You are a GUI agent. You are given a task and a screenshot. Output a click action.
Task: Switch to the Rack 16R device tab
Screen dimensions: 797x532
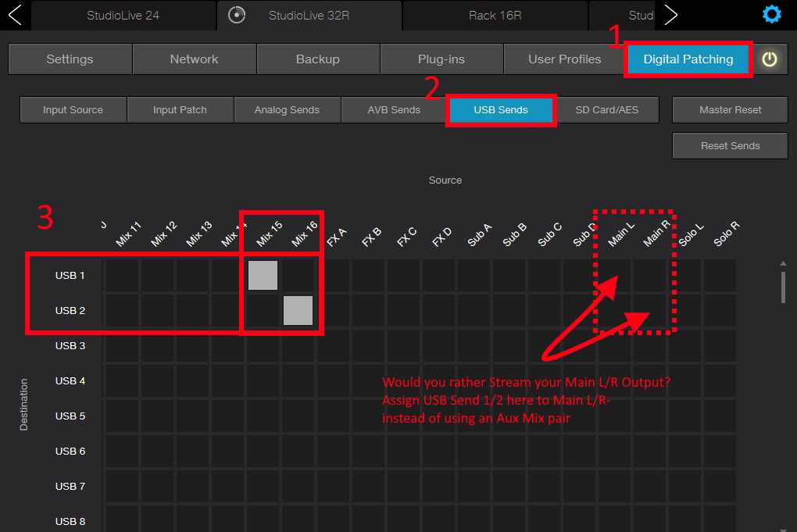pos(495,15)
